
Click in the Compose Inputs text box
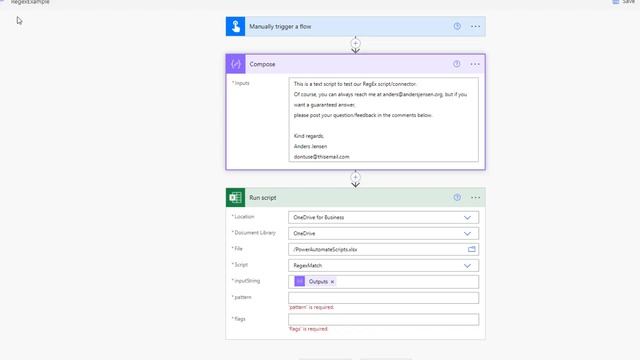tap(384, 120)
